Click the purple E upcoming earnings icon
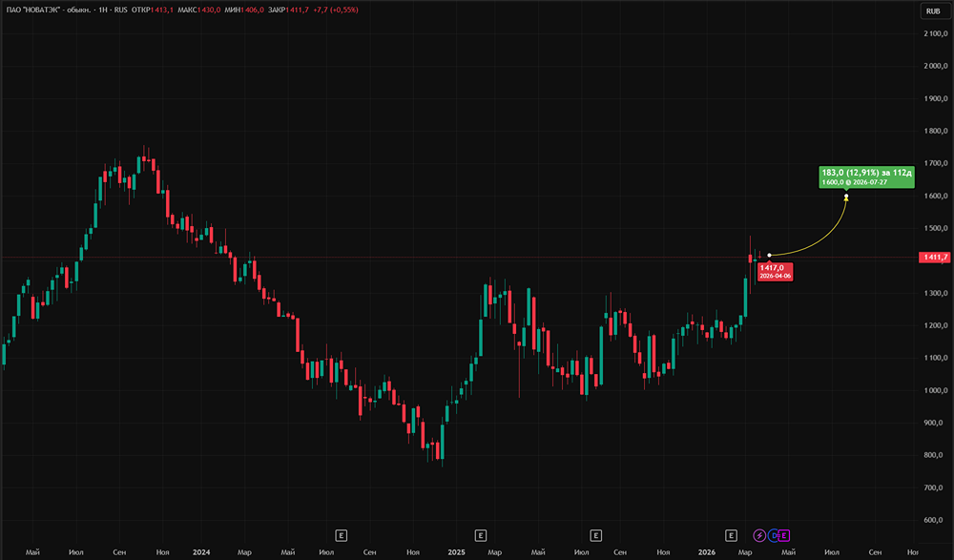Screen dimensions: 954x560 pyautogui.click(x=783, y=535)
